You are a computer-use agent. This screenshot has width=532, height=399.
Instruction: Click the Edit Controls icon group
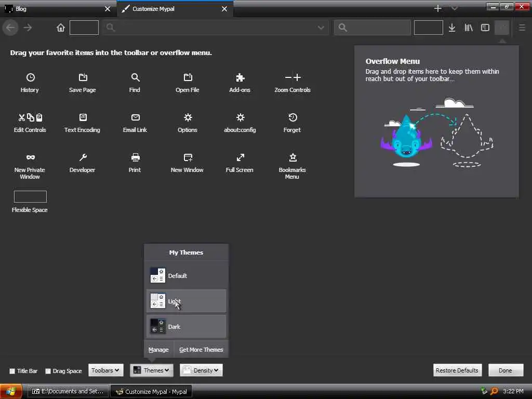tap(30, 118)
